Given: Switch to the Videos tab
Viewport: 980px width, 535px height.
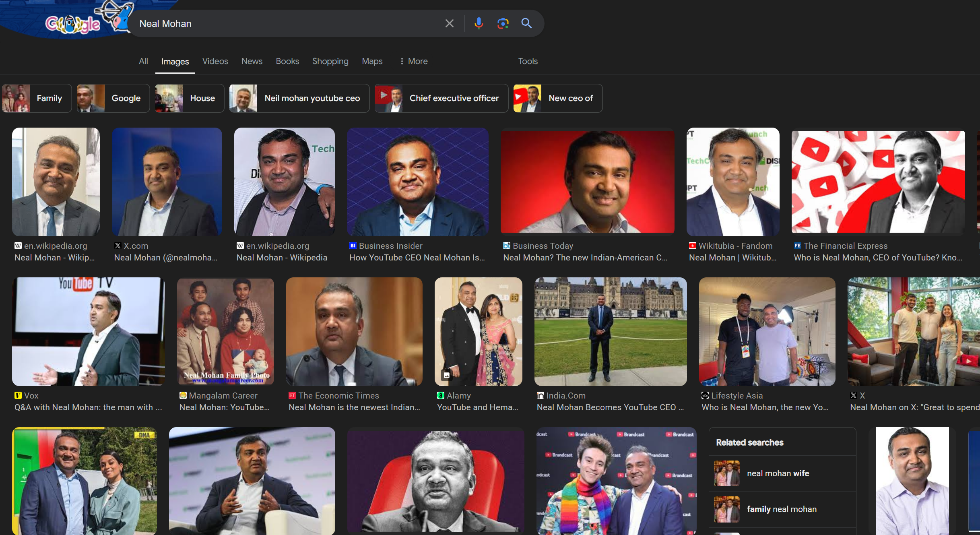Looking at the screenshot, I should 215,61.
